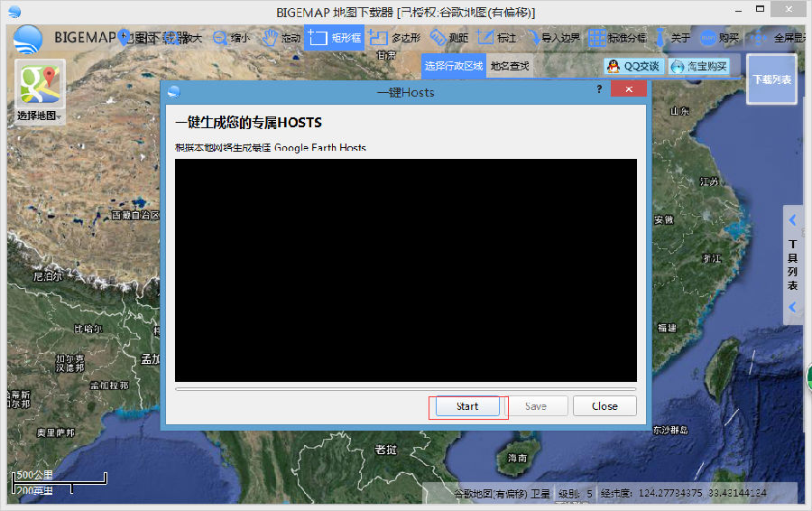Click the progress bar in Hosts dialog
Image resolution: width=812 pixels, height=511 pixels.
point(405,389)
